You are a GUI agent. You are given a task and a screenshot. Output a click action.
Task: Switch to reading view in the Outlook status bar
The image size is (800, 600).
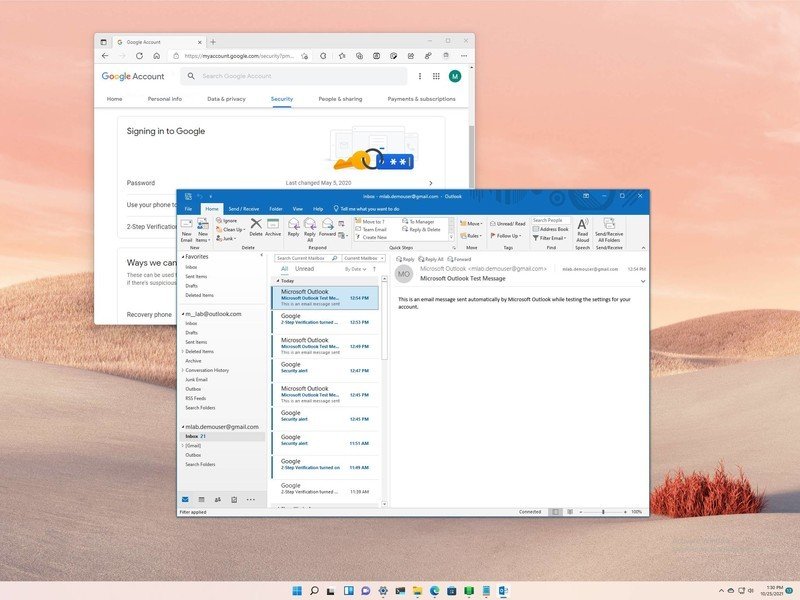point(570,511)
